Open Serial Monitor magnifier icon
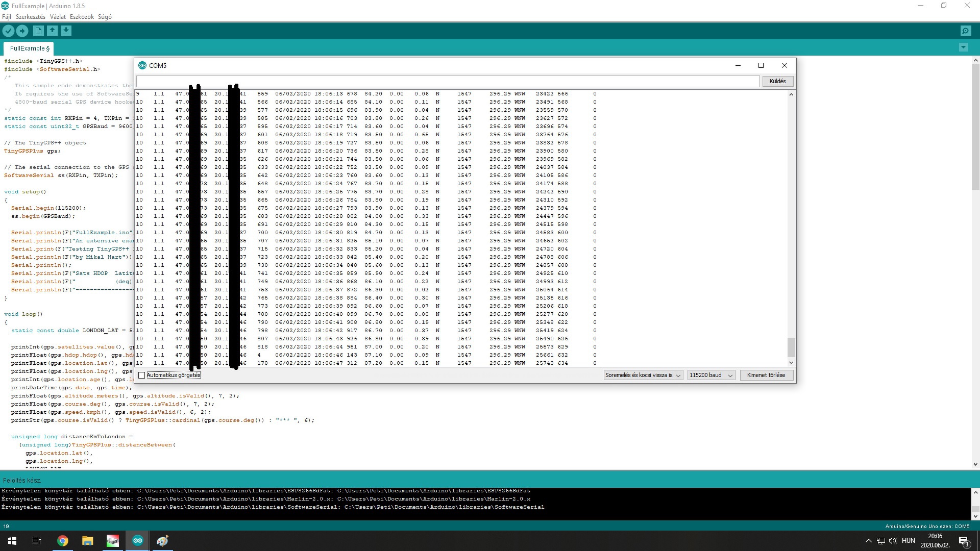This screenshot has height=551, width=980. click(965, 31)
